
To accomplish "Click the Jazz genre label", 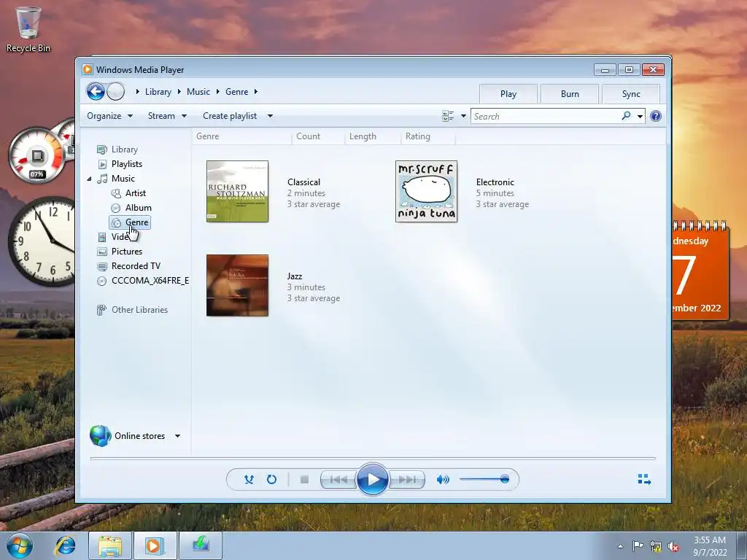I will pyautogui.click(x=295, y=276).
